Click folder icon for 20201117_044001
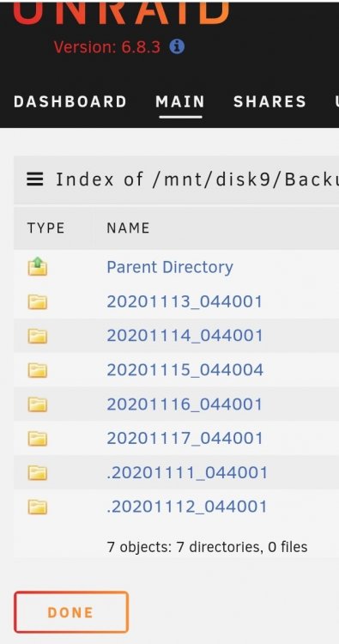 point(38,439)
